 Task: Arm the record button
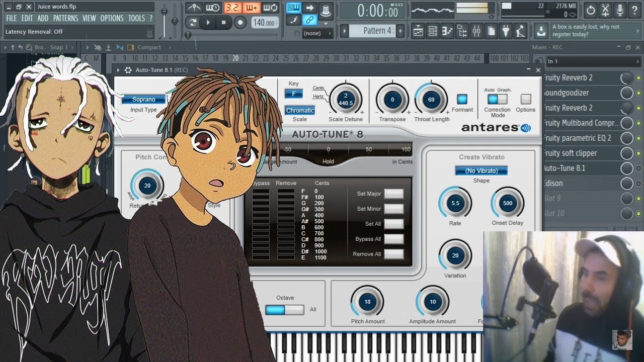pyautogui.click(x=240, y=23)
